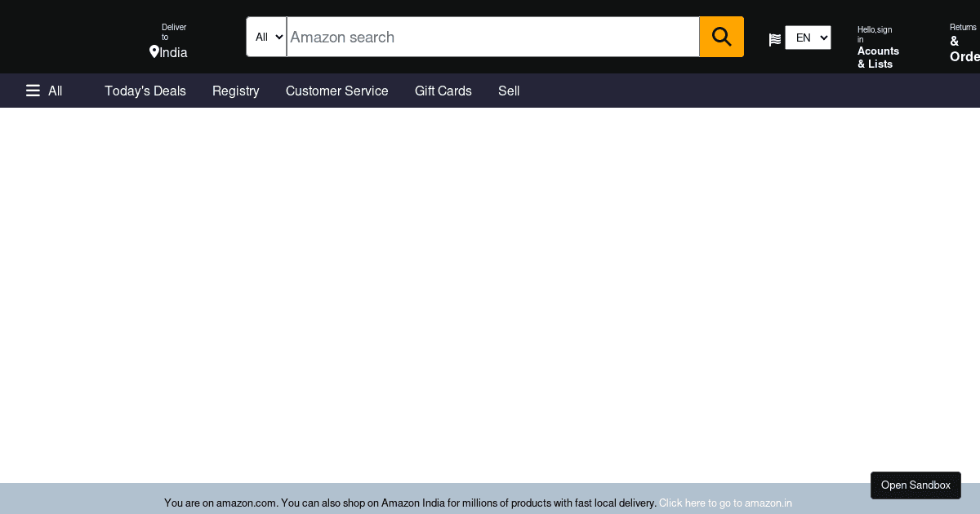Image resolution: width=980 pixels, height=514 pixels.
Task: Focus the Amazon search text field
Action: [492, 37]
